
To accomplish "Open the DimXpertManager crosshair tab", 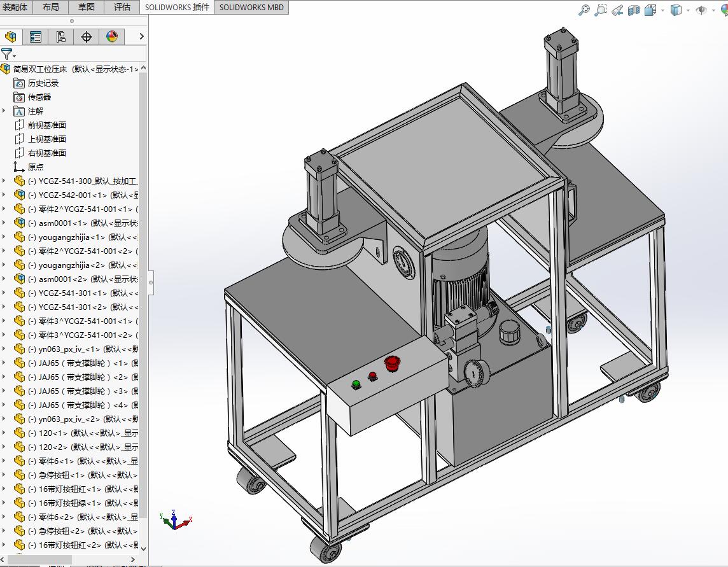I will click(87, 37).
